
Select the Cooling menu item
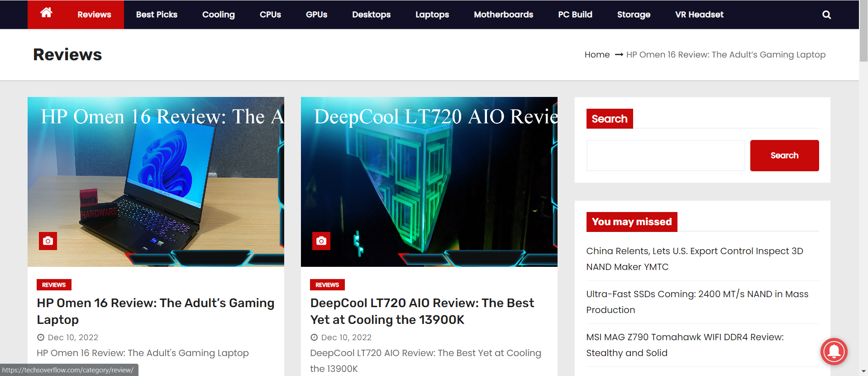(x=219, y=14)
